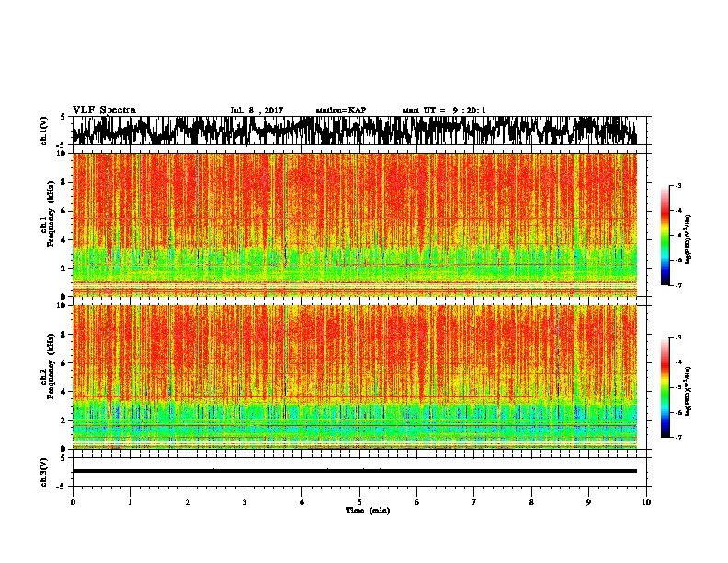This screenshot has height=563, width=728.
Task: Click time axis tick label '2'
Action: point(188,502)
